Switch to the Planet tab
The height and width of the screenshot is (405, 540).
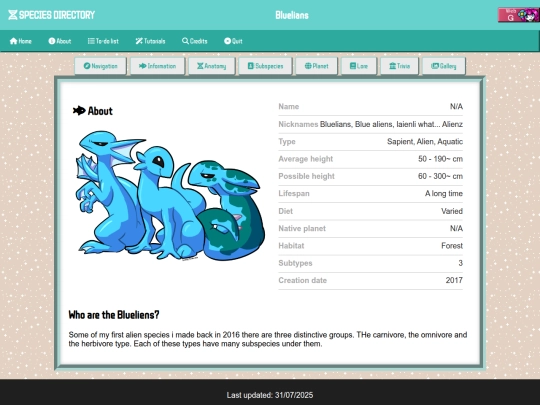316,66
